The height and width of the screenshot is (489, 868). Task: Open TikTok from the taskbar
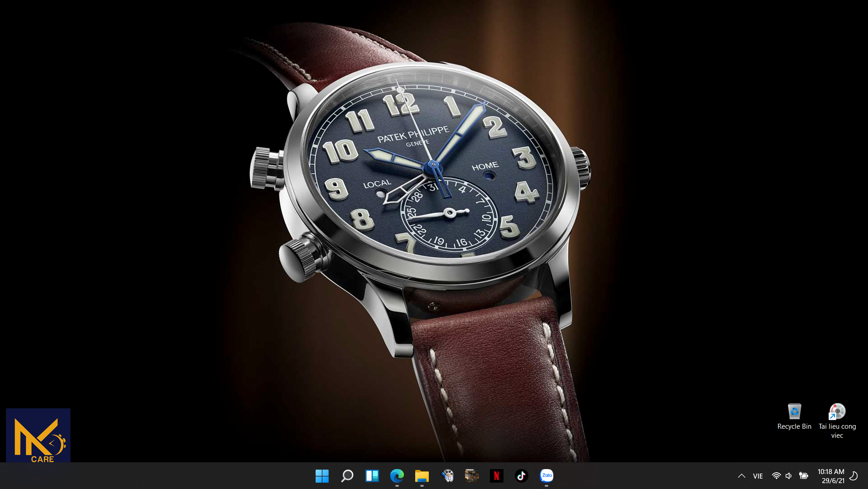(522, 476)
